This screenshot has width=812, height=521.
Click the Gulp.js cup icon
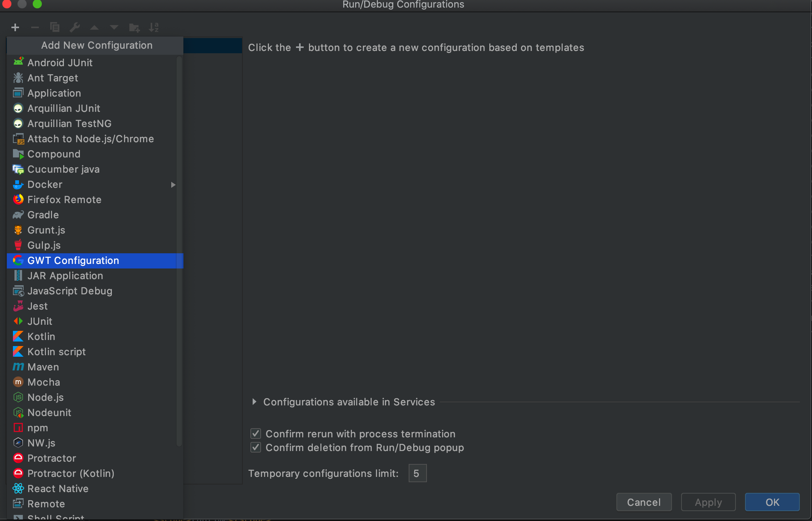click(18, 245)
